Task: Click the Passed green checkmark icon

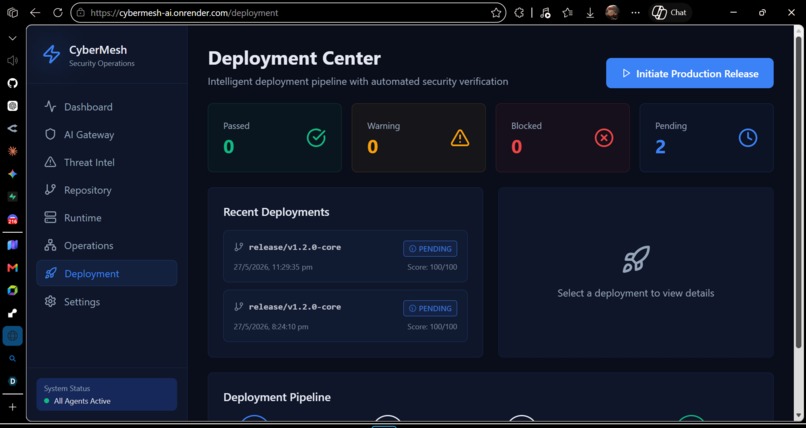Action: pos(316,138)
